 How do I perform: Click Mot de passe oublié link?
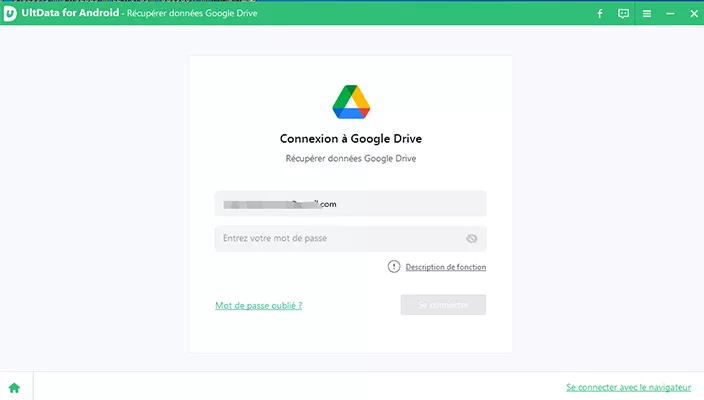tap(259, 305)
